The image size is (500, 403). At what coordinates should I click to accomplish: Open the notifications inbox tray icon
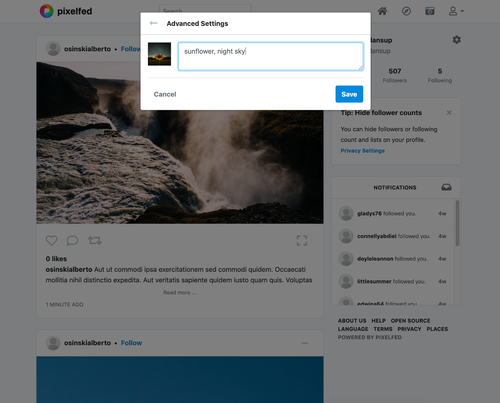tap(446, 187)
